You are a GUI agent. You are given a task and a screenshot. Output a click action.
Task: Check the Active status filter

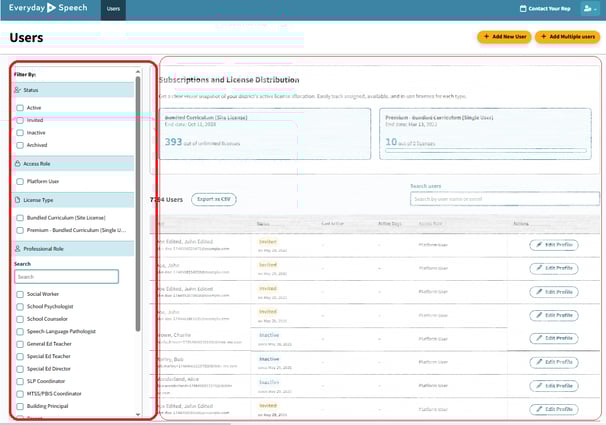pyautogui.click(x=20, y=108)
